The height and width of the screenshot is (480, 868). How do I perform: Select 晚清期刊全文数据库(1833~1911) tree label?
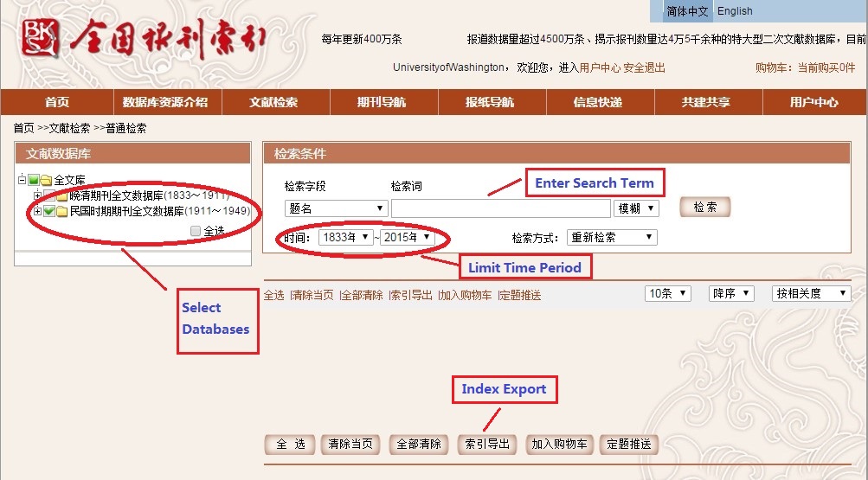point(150,195)
